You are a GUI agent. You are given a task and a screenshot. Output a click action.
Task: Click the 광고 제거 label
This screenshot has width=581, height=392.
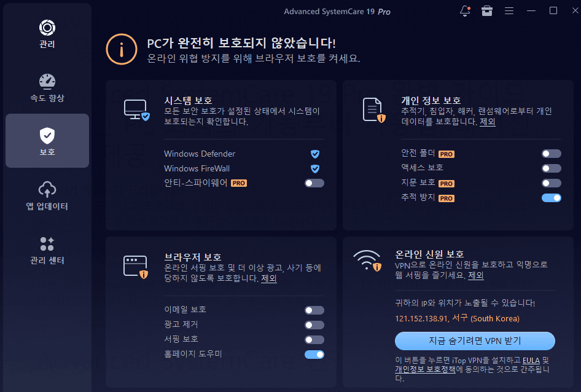[x=181, y=324]
